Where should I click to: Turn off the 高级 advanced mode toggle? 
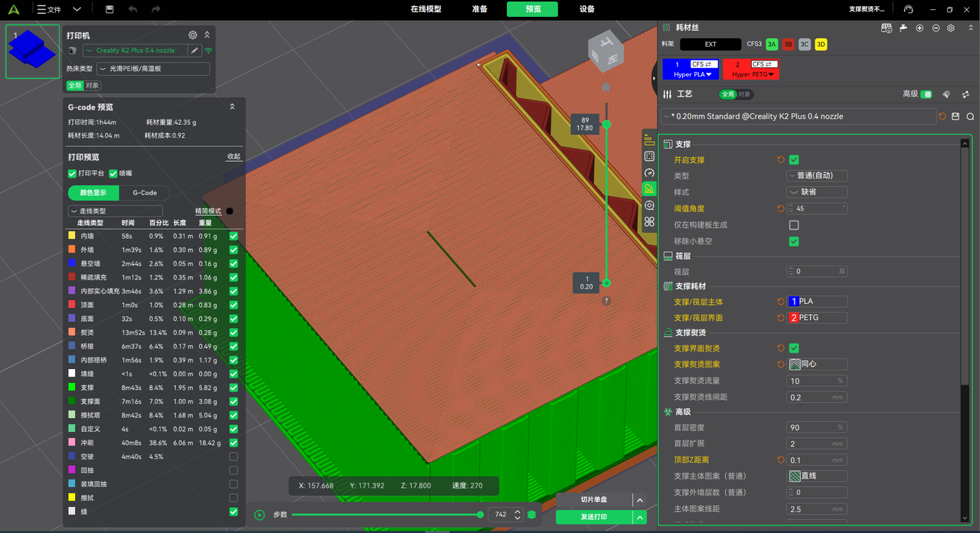926,94
